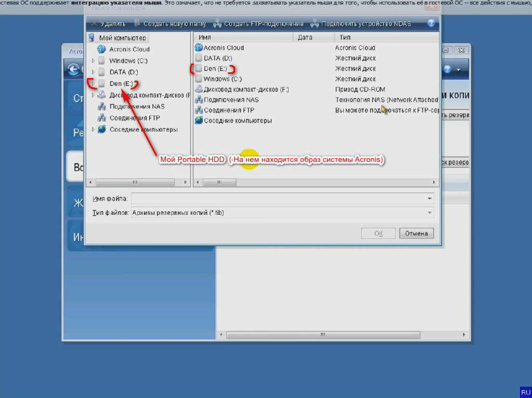This screenshot has width=532, height=398.
Task: Expand the Соседние компьютеры tree node
Action: (x=94, y=130)
